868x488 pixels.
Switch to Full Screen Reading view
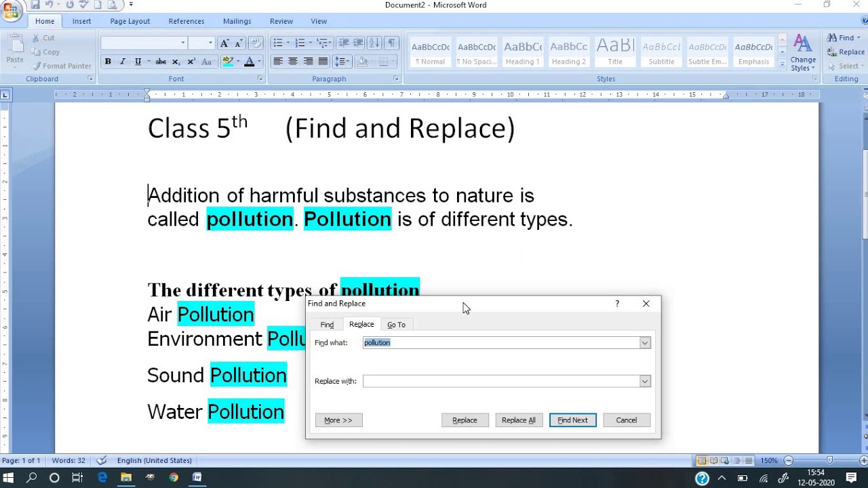713,461
